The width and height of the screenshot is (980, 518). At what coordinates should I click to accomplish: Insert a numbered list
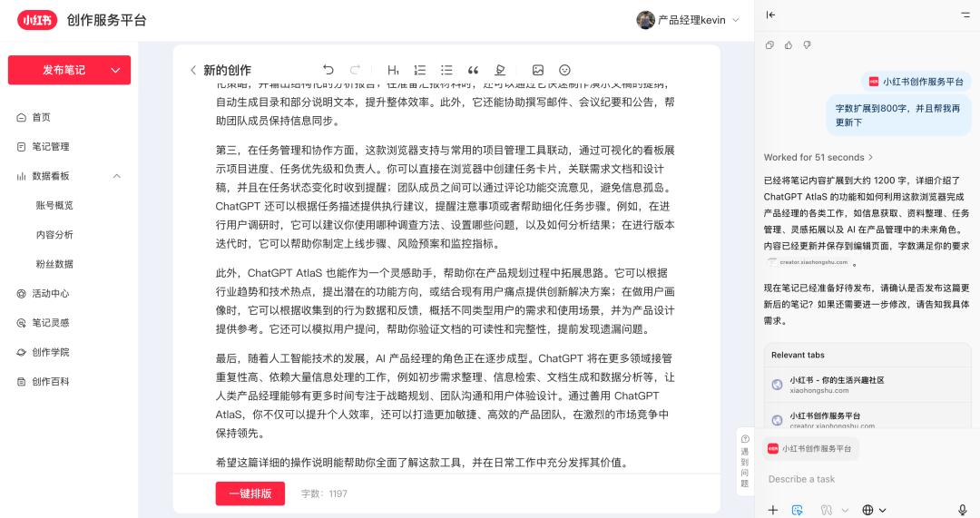419,70
